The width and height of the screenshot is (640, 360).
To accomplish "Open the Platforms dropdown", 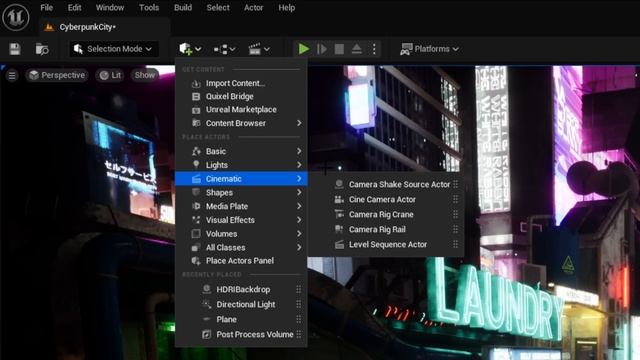I will (x=429, y=49).
